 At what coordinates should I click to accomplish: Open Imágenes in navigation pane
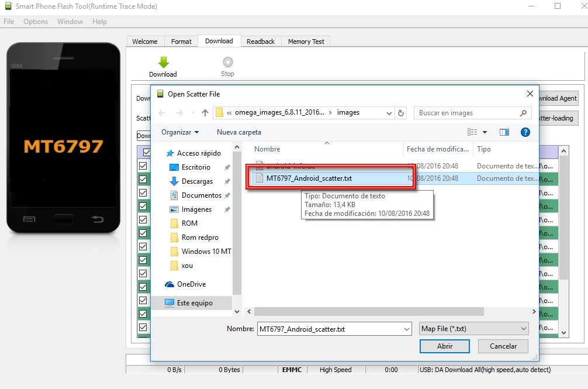[x=196, y=209]
